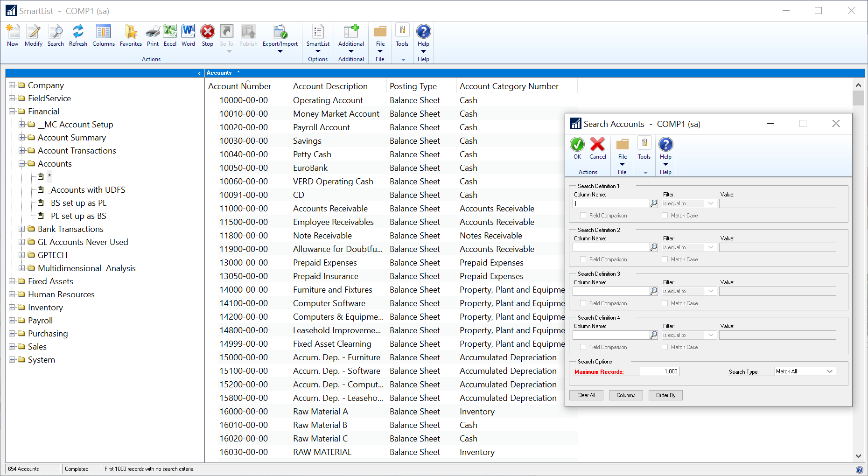
Task: Open the 'is equal to' filter dropdown
Action: pos(710,203)
